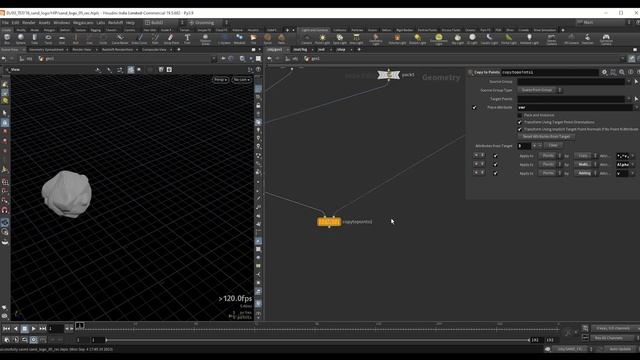640x360 pixels.
Task: Toggle the second Apply to row (Alpha) checkbox
Action: point(495,164)
